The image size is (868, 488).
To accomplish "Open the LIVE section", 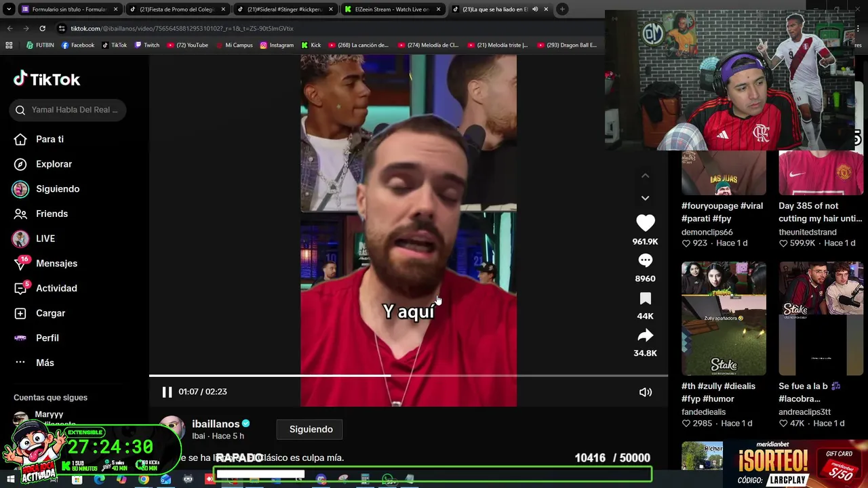I will [x=45, y=239].
